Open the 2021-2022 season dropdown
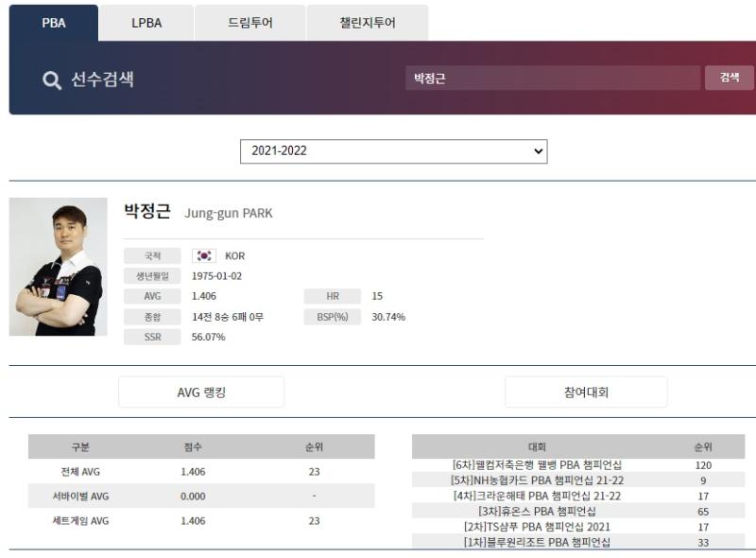Image resolution: width=756 pixels, height=558 pixels. [x=394, y=150]
